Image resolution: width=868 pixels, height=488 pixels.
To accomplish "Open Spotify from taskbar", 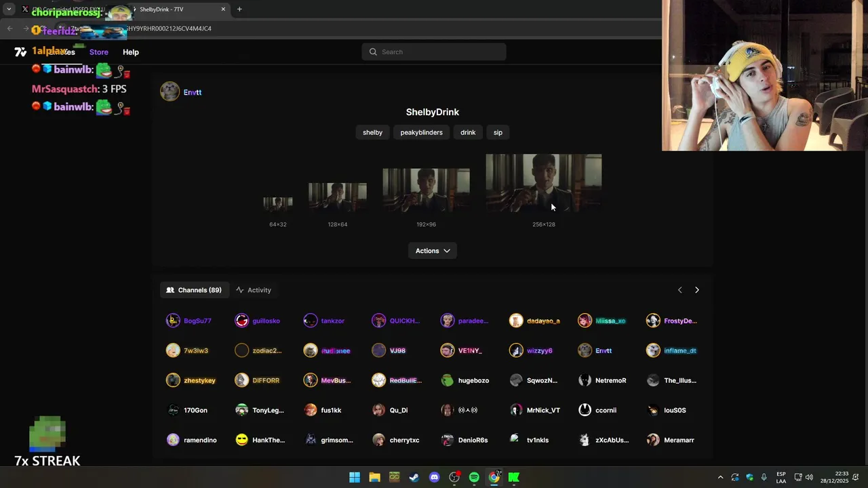I will coord(474,477).
